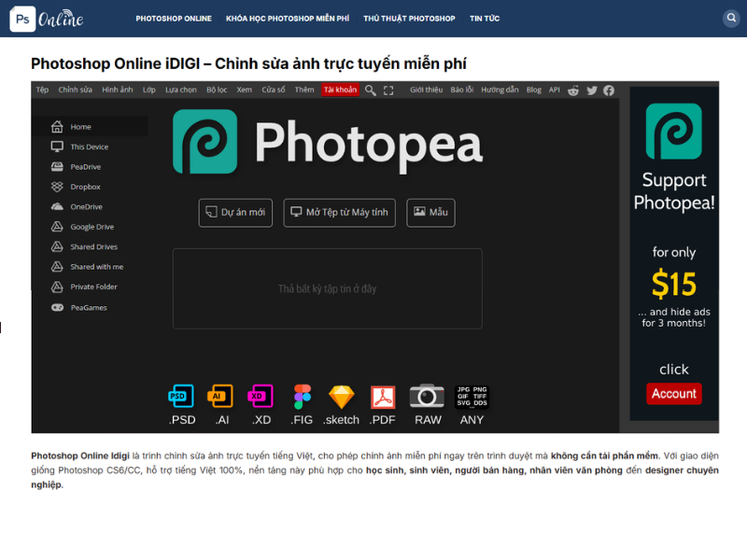Click the Dropbox icon in sidebar
The height and width of the screenshot is (560, 747).
pos(57,187)
